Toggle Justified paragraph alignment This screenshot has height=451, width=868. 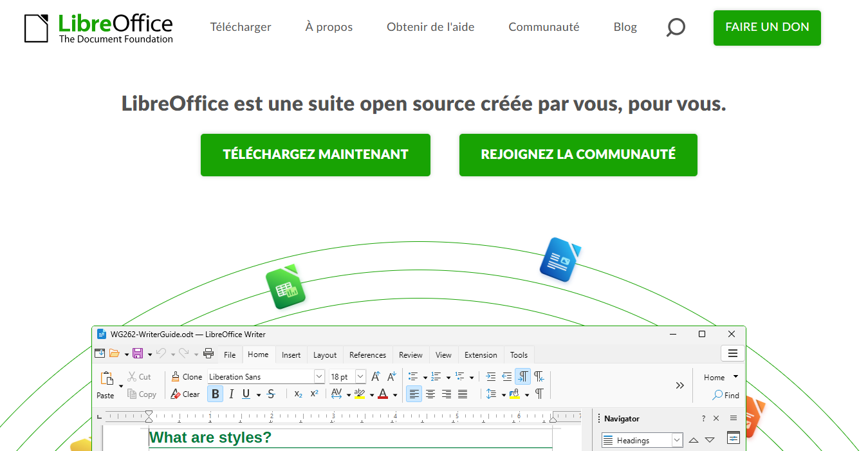(x=462, y=394)
